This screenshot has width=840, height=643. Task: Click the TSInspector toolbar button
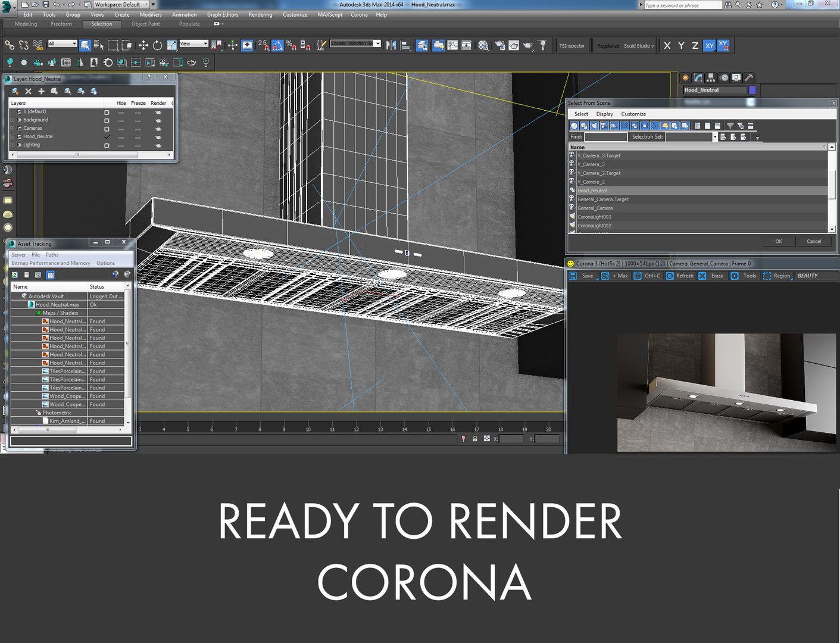[572, 46]
